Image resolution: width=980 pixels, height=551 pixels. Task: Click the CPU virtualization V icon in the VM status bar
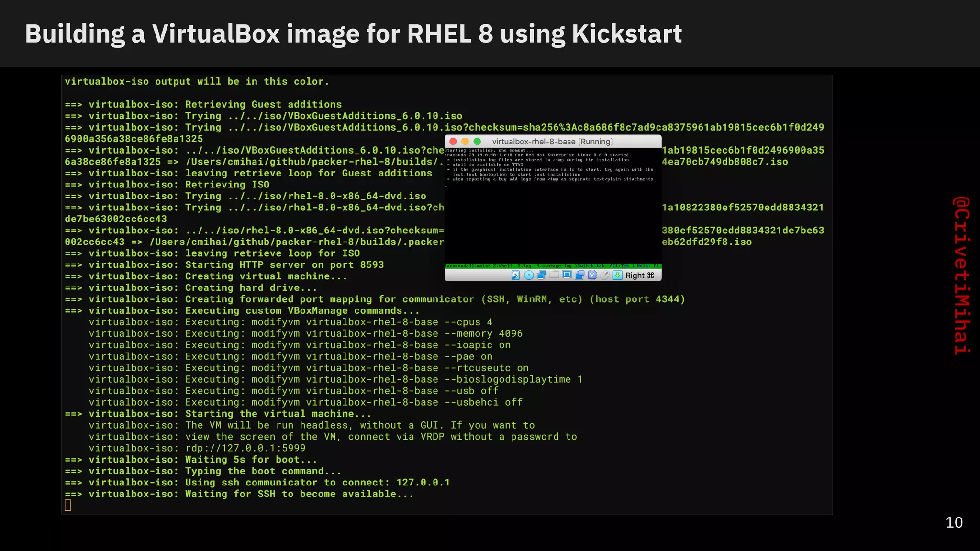tap(592, 275)
